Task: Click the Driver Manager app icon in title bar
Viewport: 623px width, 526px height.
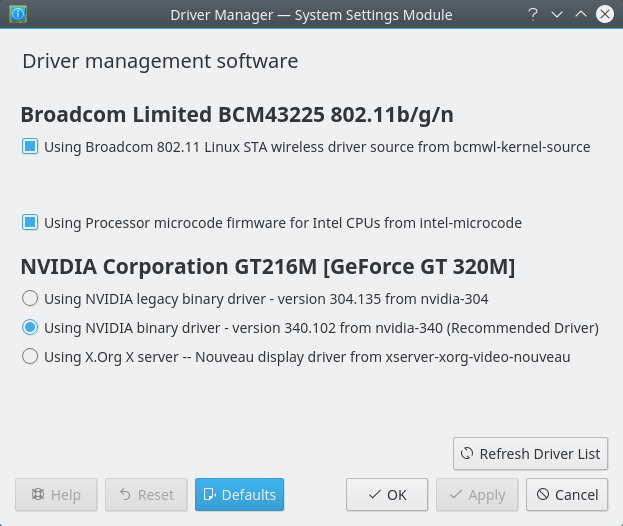Action: (x=16, y=14)
